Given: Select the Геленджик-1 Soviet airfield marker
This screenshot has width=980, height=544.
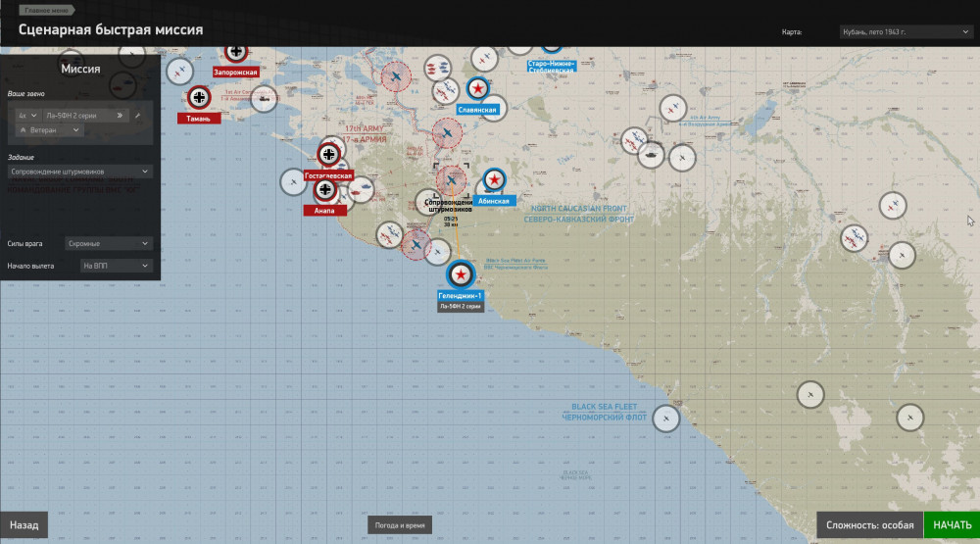Looking at the screenshot, I should (x=461, y=274).
